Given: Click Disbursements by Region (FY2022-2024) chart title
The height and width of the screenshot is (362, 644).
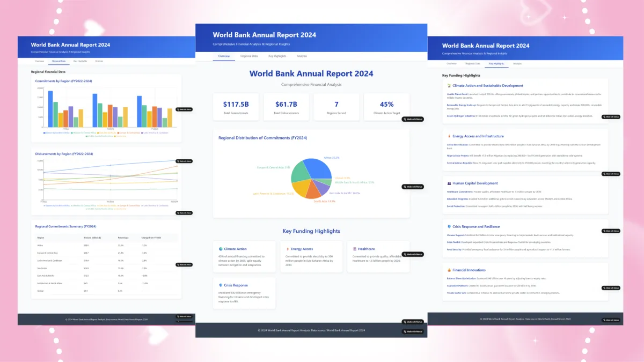Looking at the screenshot, I should pyautogui.click(x=64, y=153).
